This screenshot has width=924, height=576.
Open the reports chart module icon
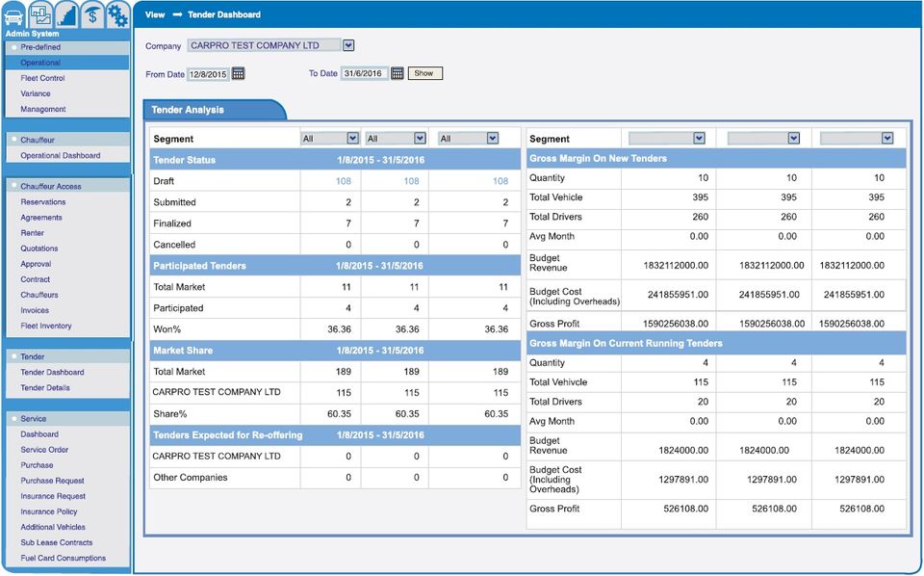click(x=40, y=14)
